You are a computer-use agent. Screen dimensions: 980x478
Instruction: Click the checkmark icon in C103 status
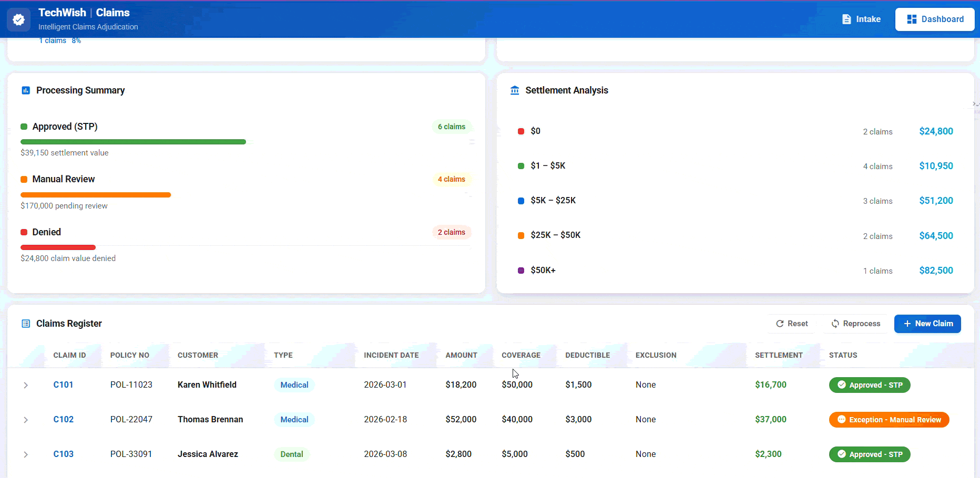[841, 454]
